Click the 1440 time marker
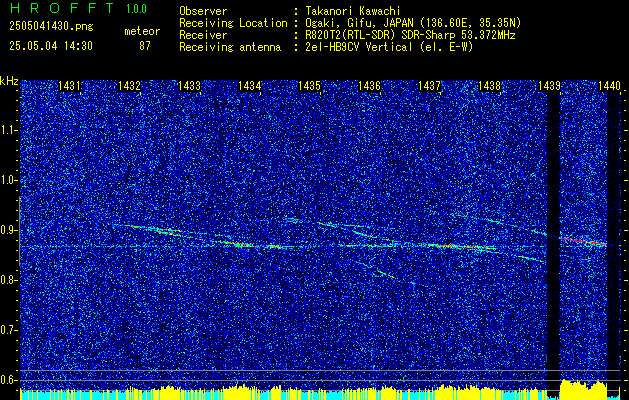629x400 pixels. point(609,86)
